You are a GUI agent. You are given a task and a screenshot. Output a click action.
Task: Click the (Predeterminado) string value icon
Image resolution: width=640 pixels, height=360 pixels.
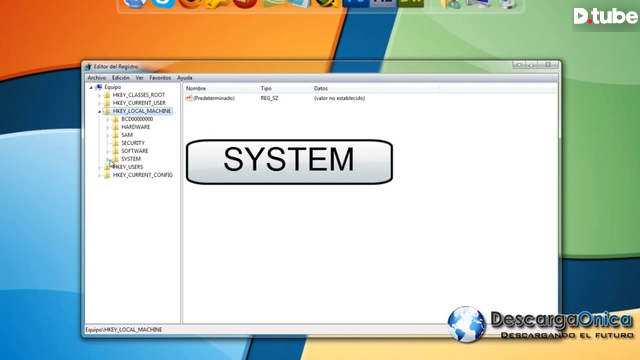(x=189, y=98)
